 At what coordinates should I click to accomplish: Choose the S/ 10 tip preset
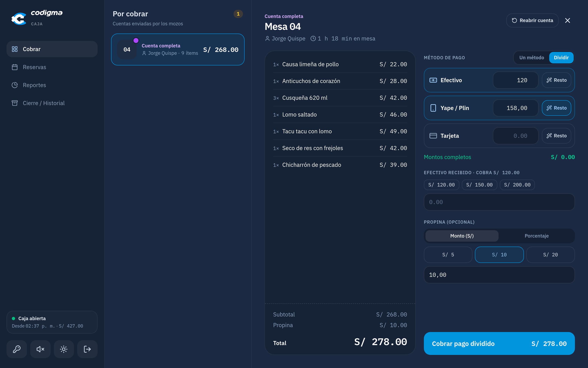coord(499,255)
